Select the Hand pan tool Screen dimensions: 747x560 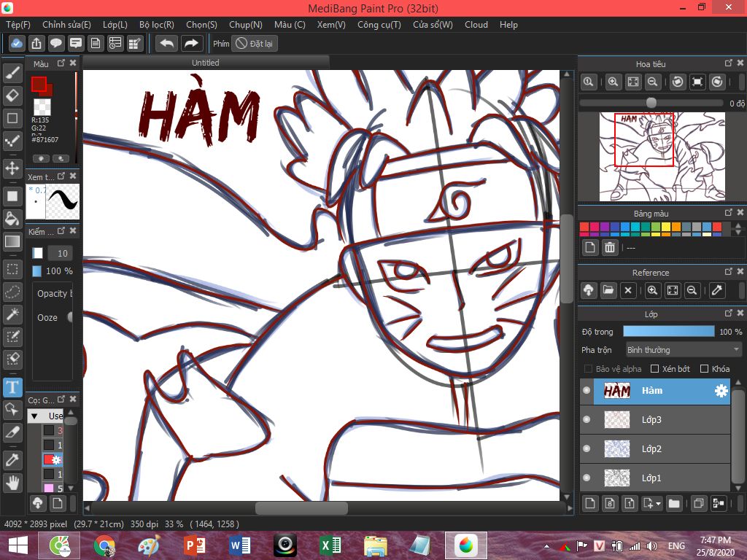(12, 483)
